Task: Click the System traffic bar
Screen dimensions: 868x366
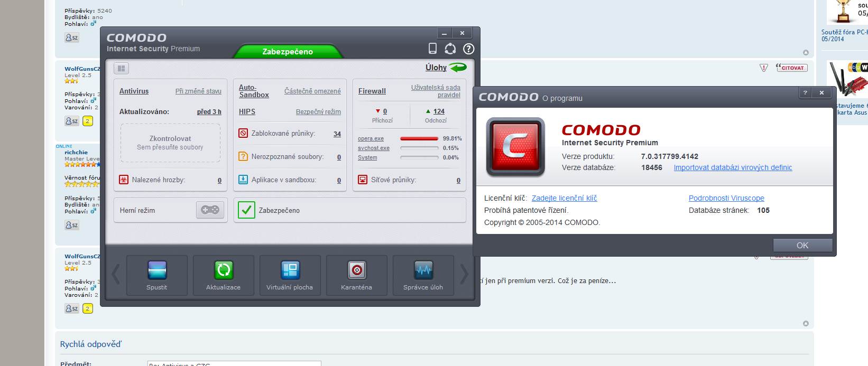Action: coord(419,157)
